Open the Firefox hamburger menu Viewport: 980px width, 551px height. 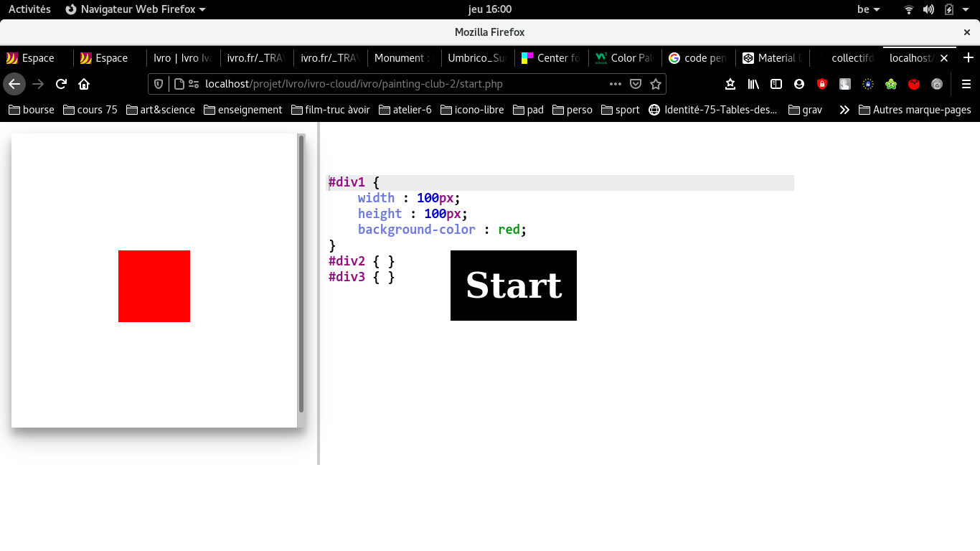[966, 84]
